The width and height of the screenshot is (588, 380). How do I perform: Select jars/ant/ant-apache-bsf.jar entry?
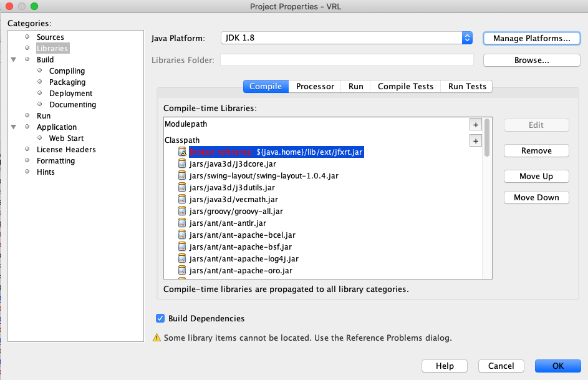pyautogui.click(x=240, y=247)
